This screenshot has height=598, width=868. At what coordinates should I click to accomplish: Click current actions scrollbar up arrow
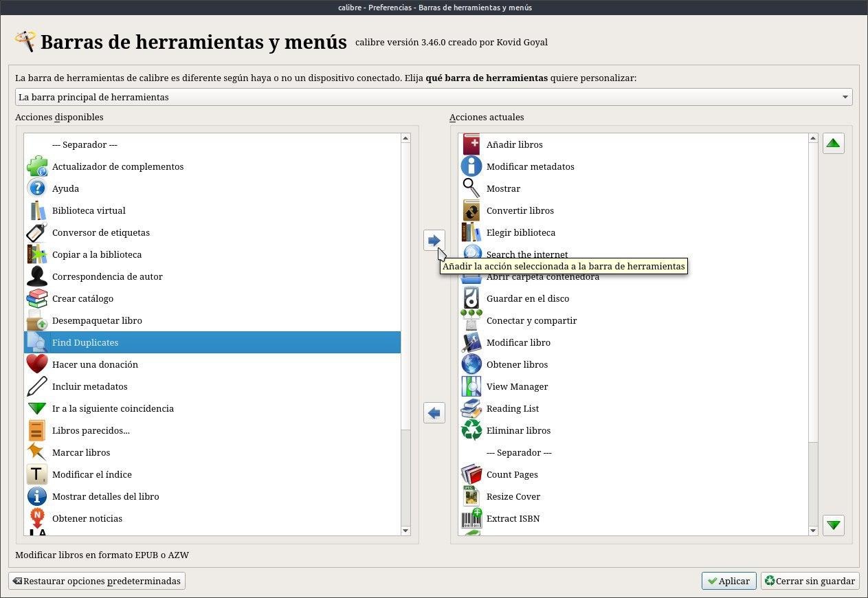(813, 138)
